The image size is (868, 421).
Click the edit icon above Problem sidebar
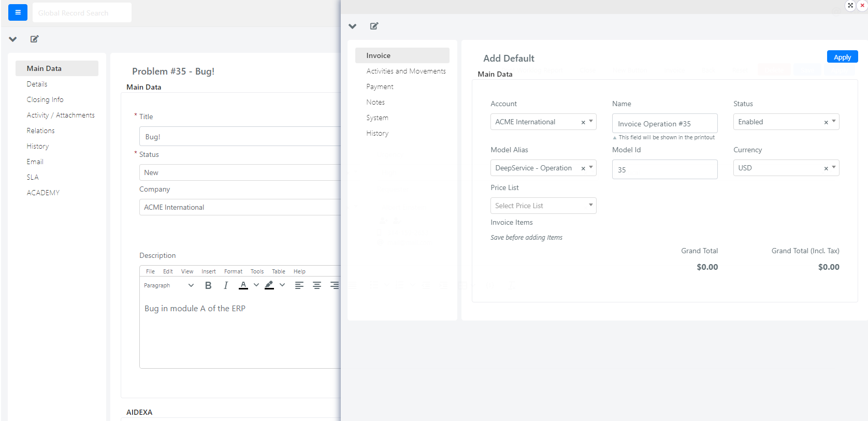(x=35, y=39)
